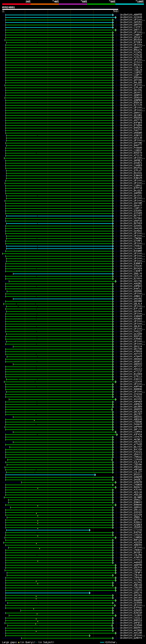
Task: Click the arrow tip of the UniRef100_A3F4S4 bar
Action: pos(117,435)
